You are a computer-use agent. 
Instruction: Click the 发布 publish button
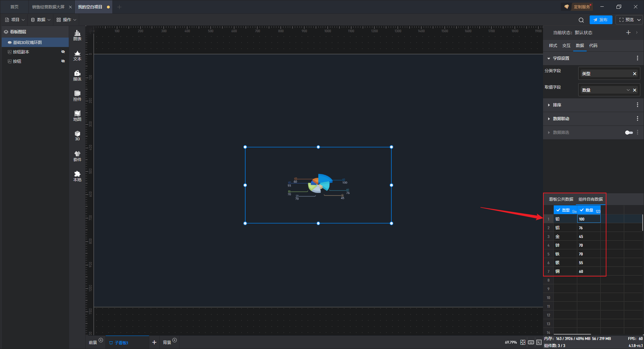(600, 20)
